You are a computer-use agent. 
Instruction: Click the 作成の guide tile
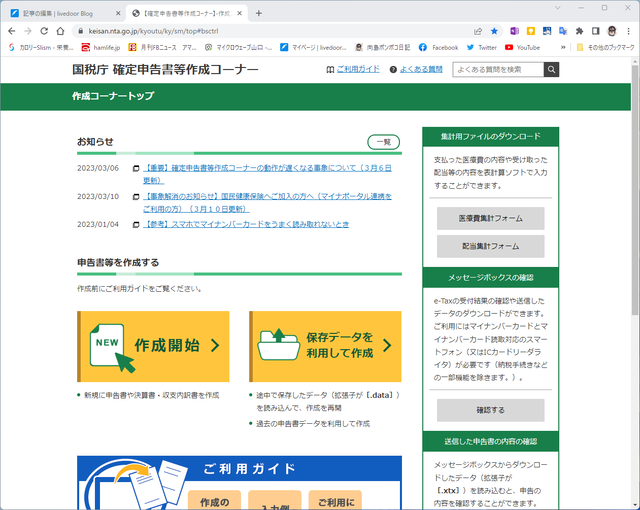214,501
